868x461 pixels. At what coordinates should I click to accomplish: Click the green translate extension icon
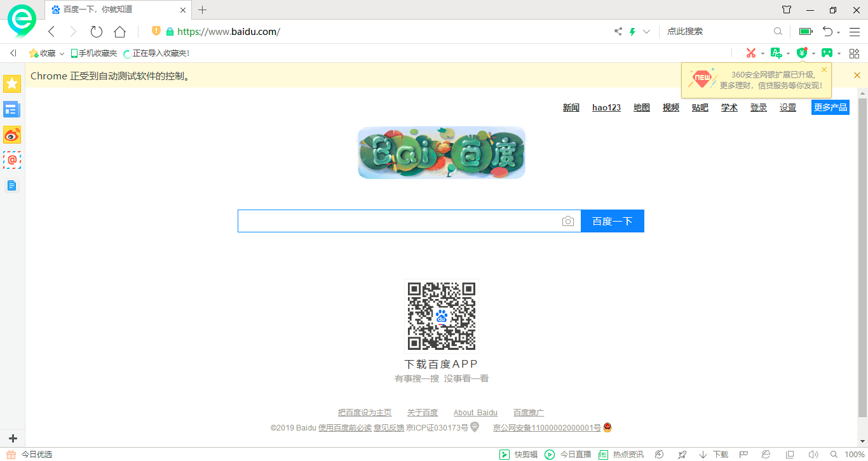coord(776,53)
